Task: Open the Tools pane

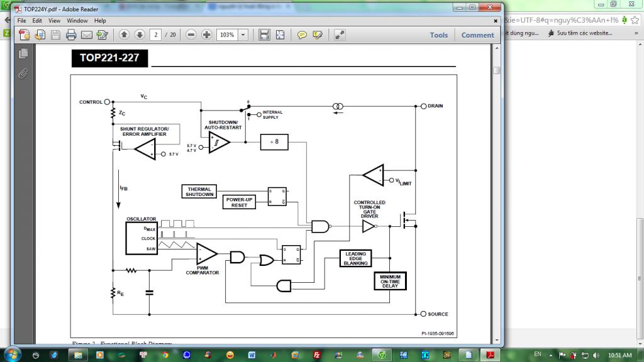Action: 438,35
